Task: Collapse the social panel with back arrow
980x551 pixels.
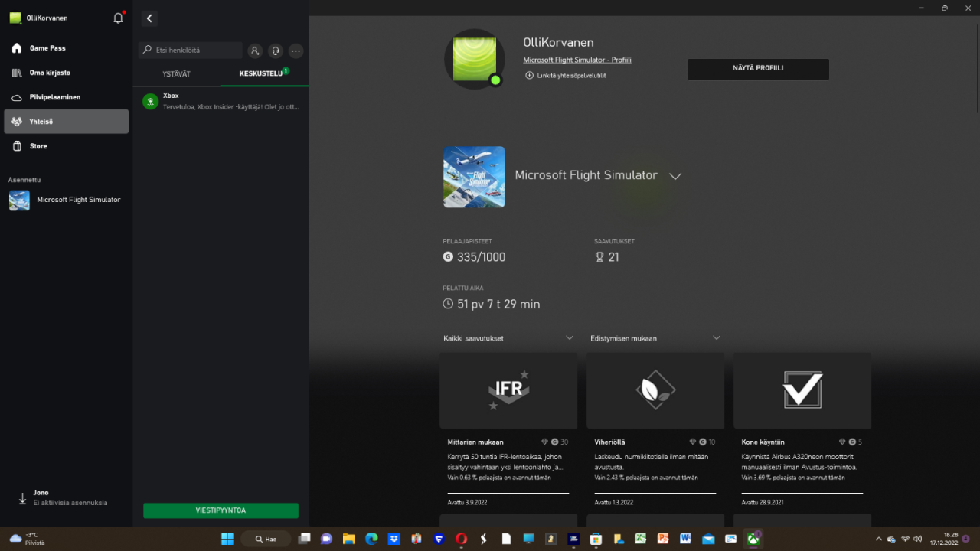Action: (x=149, y=18)
